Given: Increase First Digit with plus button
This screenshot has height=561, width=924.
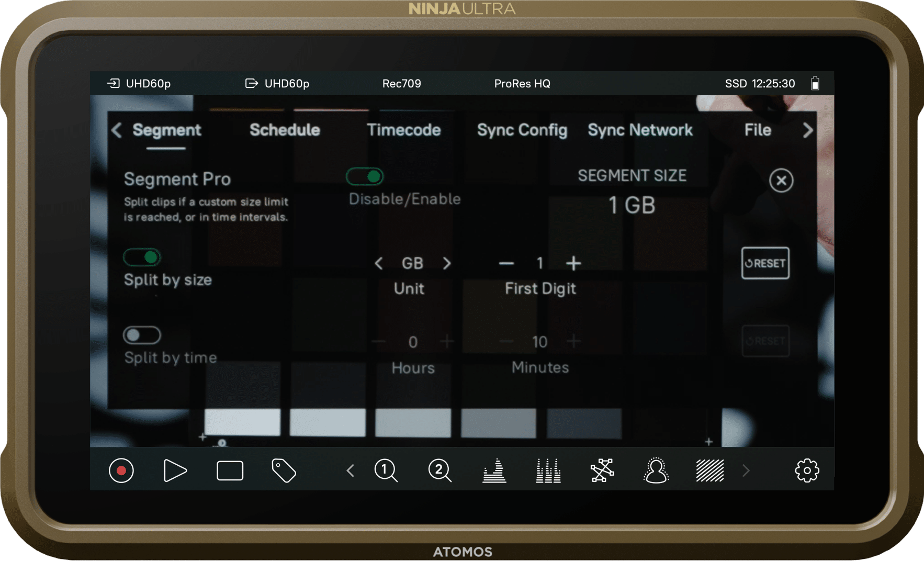Looking at the screenshot, I should click(573, 263).
